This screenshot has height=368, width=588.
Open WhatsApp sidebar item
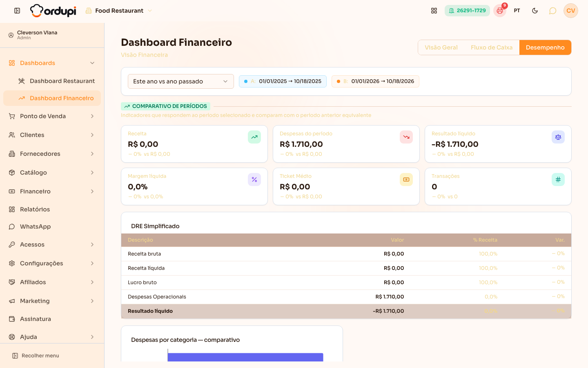[x=52, y=227]
